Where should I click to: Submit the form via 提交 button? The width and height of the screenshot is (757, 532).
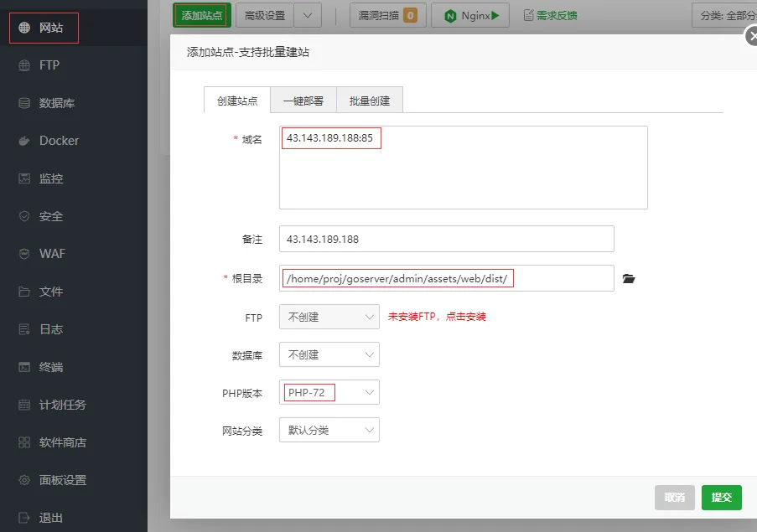click(721, 497)
